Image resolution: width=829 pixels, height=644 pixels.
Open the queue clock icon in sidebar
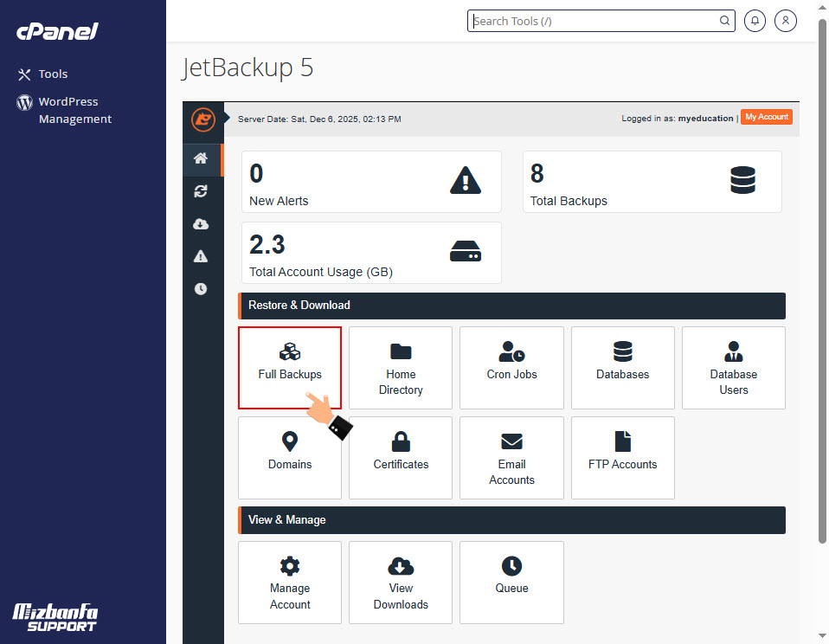tap(201, 289)
